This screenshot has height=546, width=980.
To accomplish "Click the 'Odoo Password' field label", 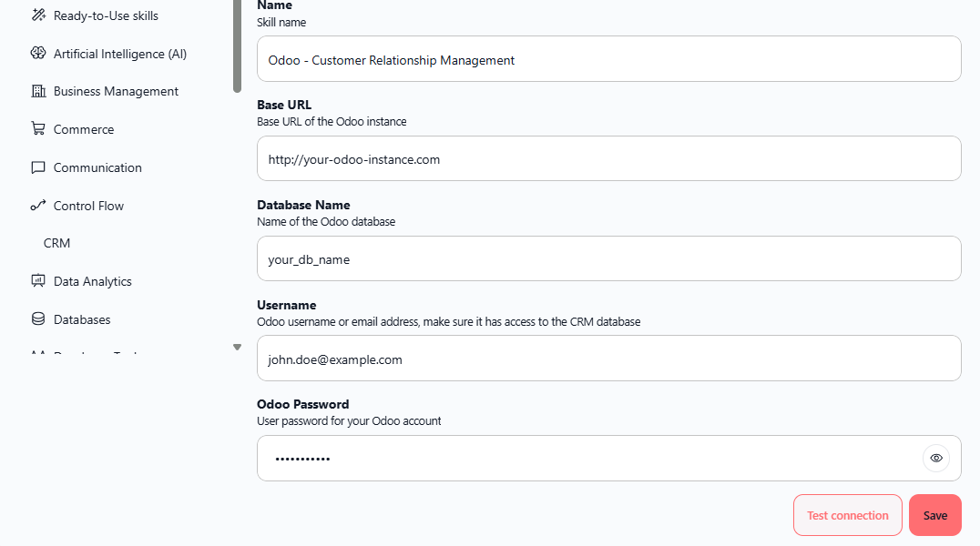I will coord(302,404).
